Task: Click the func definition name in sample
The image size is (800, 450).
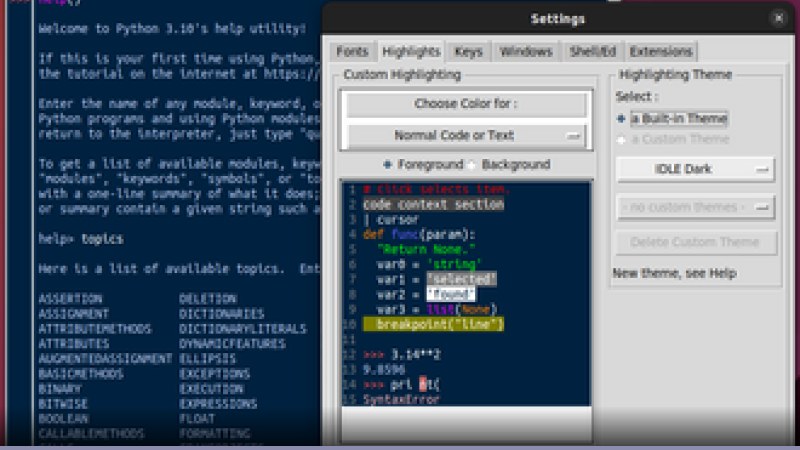Action: coord(405,235)
